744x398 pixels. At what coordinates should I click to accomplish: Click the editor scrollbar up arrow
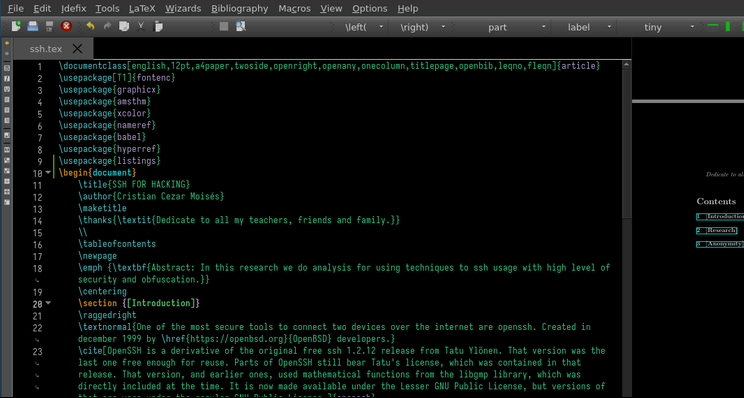coord(626,65)
